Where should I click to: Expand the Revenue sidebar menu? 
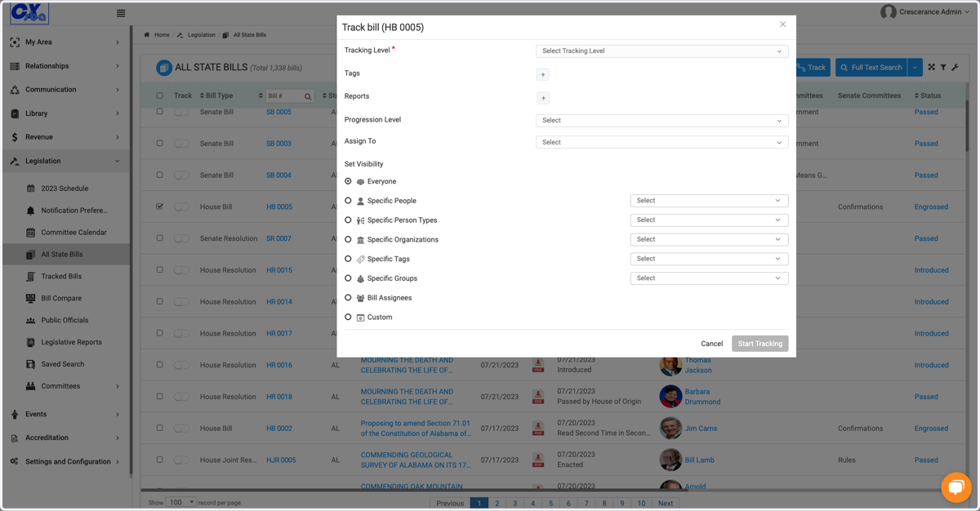(x=65, y=137)
